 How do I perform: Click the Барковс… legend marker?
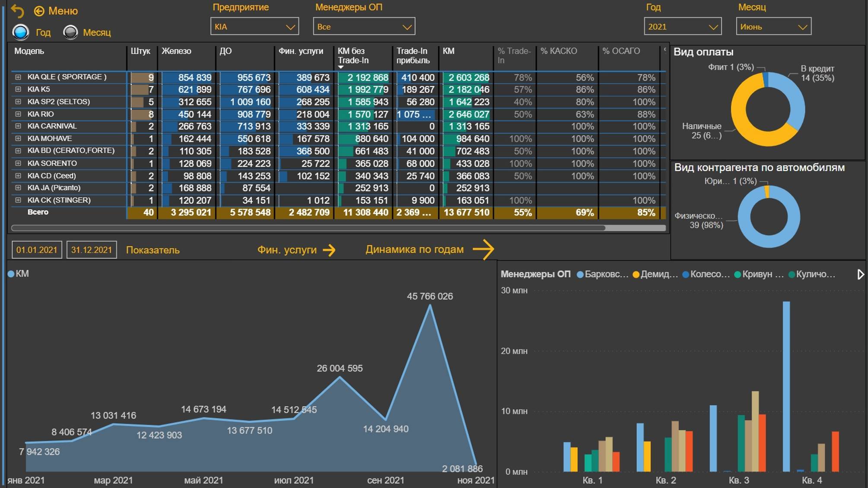coord(580,275)
